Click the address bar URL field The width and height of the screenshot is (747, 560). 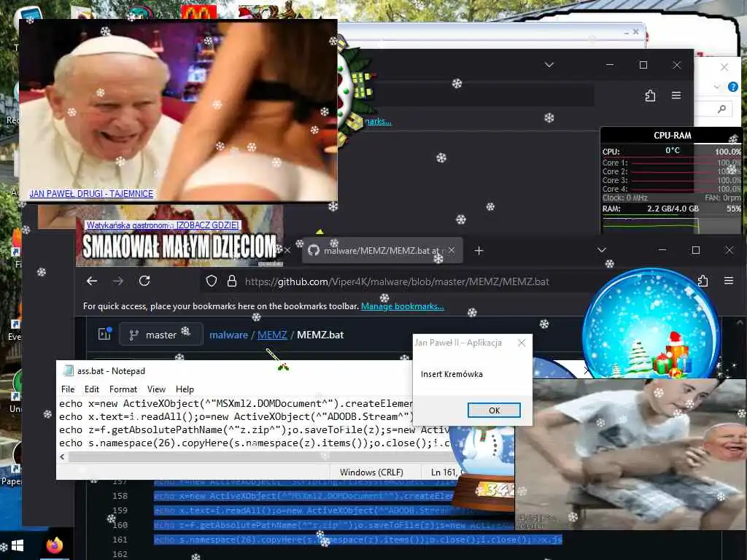pos(395,281)
